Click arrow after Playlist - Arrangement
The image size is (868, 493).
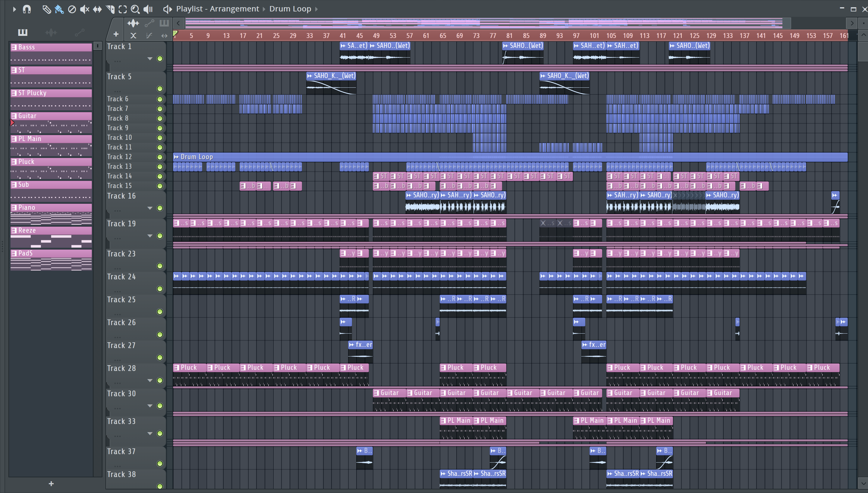[x=264, y=9]
